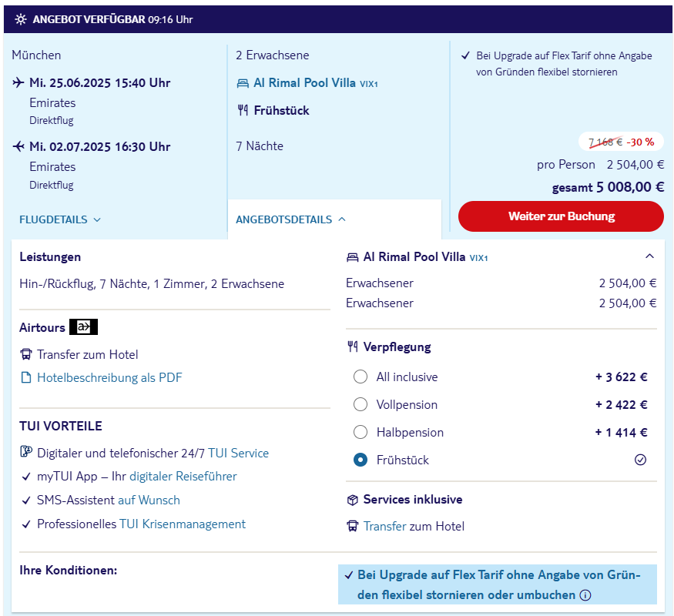Viewport: 674px width, 616px height.
Task: Click the '2 Erwachsene' traveller text
Action: point(273,55)
